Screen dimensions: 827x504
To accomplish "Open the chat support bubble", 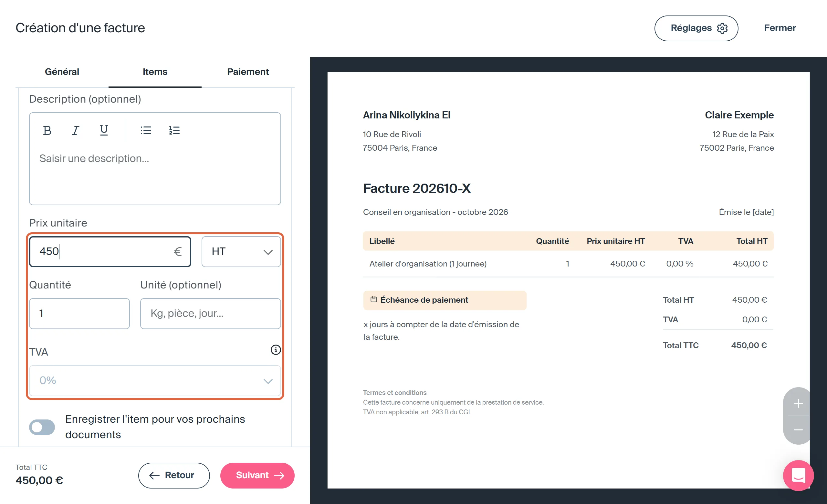I will (x=798, y=475).
